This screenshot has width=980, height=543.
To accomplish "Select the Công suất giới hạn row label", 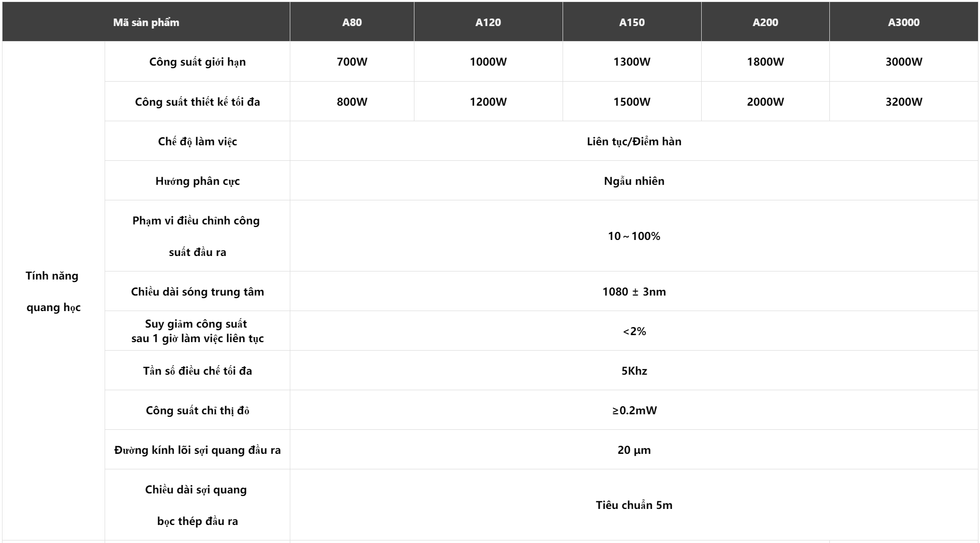I will (x=197, y=62).
